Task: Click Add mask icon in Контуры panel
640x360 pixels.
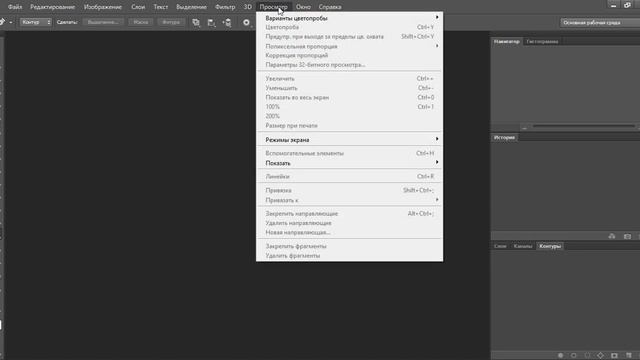Action: [614, 356]
